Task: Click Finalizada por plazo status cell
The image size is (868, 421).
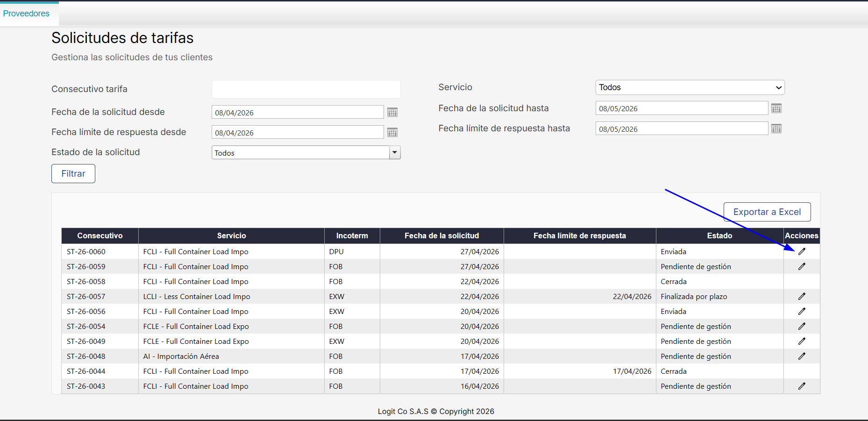Action: click(x=719, y=296)
